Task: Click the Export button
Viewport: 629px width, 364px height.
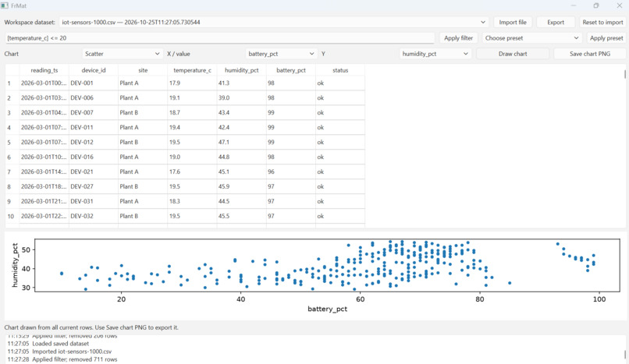Action: tap(556, 22)
